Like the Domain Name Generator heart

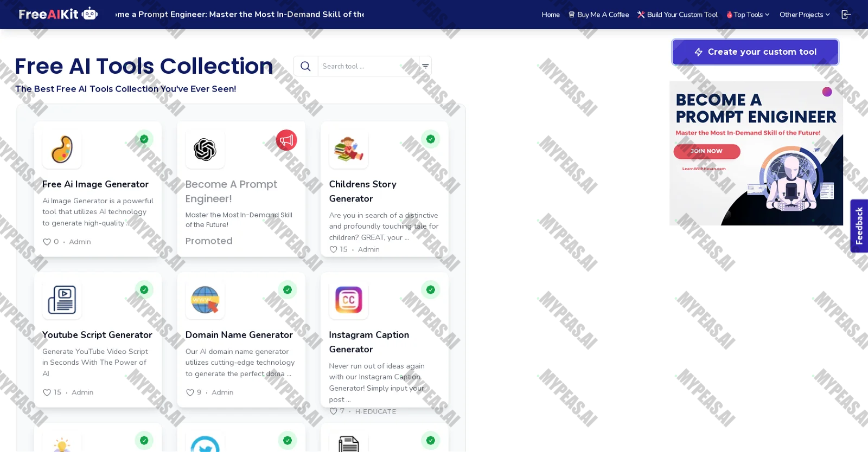[x=190, y=392]
